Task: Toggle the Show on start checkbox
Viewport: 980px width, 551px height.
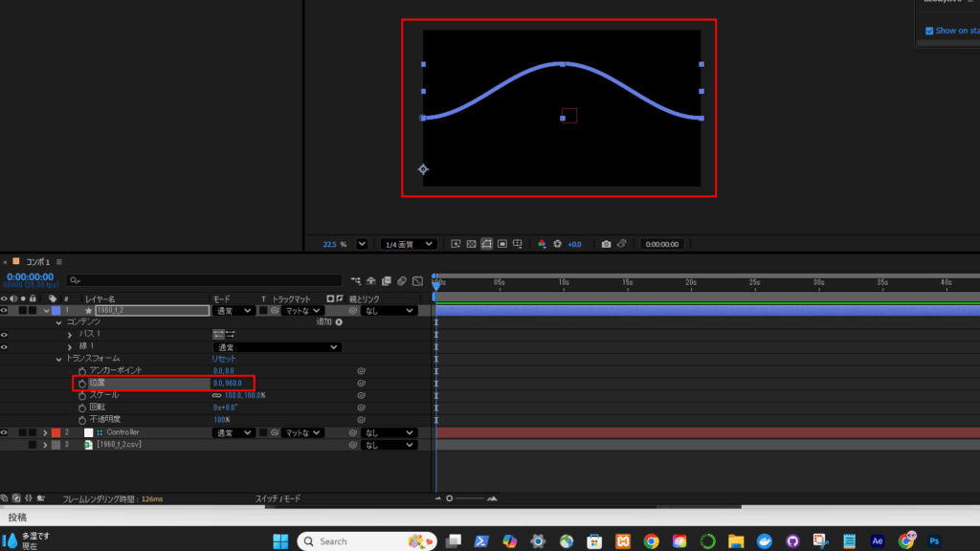Action: (928, 31)
